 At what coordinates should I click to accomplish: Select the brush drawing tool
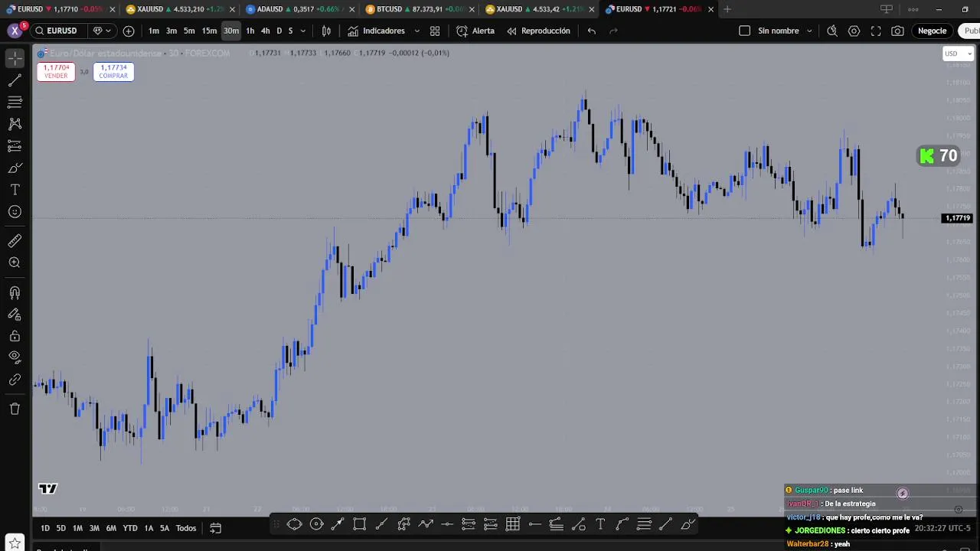pyautogui.click(x=15, y=168)
